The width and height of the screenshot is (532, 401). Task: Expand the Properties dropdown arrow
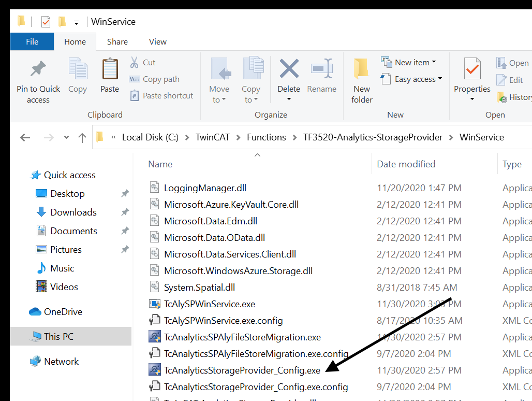pyautogui.click(x=472, y=99)
